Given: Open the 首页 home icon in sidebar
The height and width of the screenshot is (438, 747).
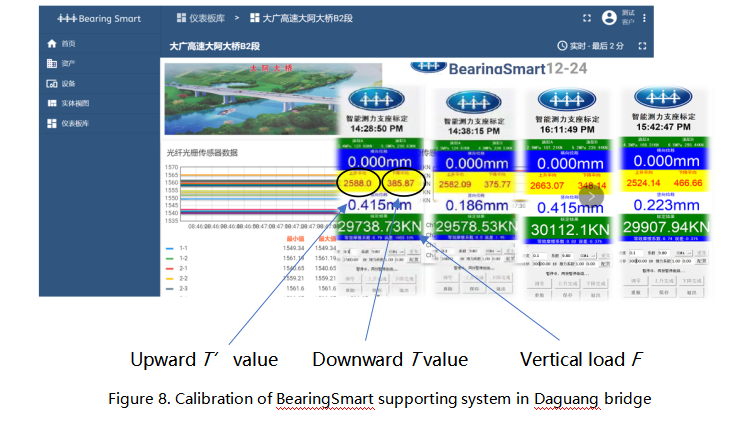Looking at the screenshot, I should [52, 43].
